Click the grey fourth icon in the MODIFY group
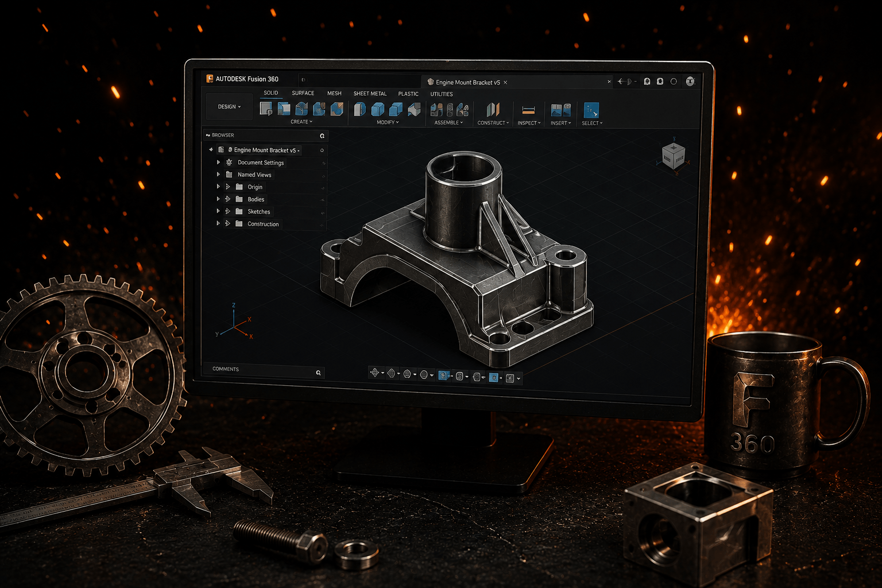The width and height of the screenshot is (882, 588). (414, 109)
